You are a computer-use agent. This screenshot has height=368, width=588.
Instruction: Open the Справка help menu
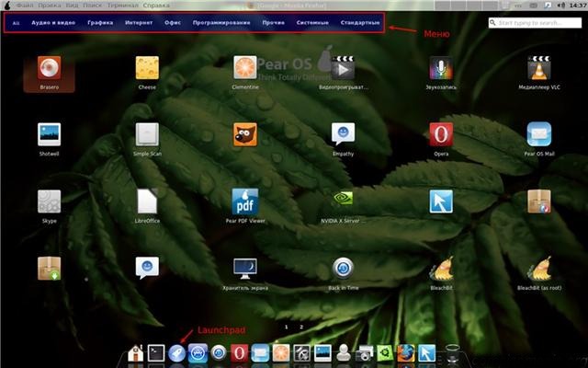[x=156, y=6]
